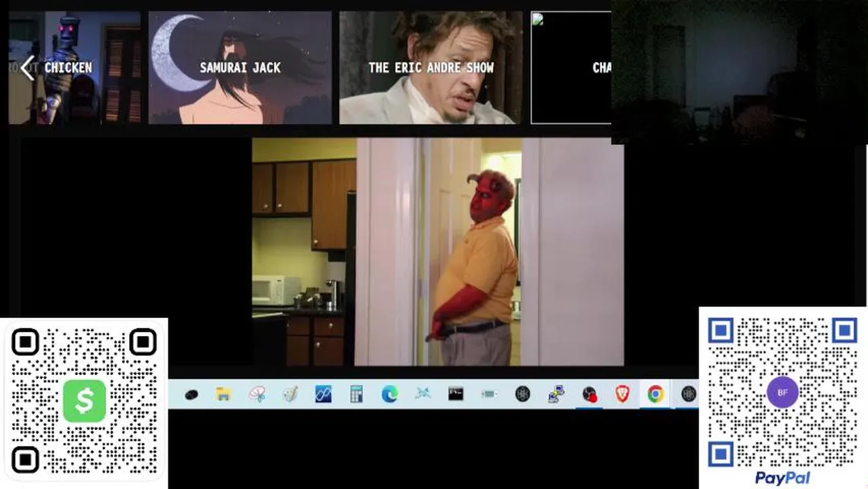Image resolution: width=868 pixels, height=489 pixels.
Task: Open File Explorer from the taskbar
Action: click(x=223, y=395)
